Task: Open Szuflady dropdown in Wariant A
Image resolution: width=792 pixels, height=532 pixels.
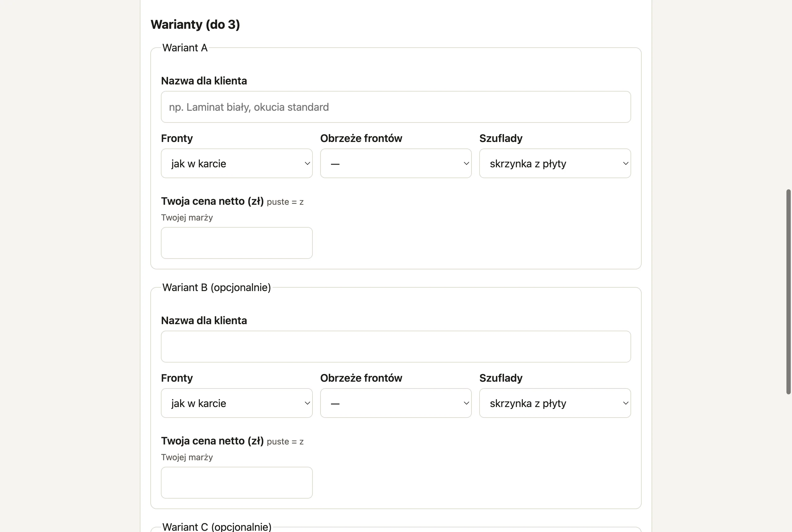Action: pyautogui.click(x=555, y=163)
